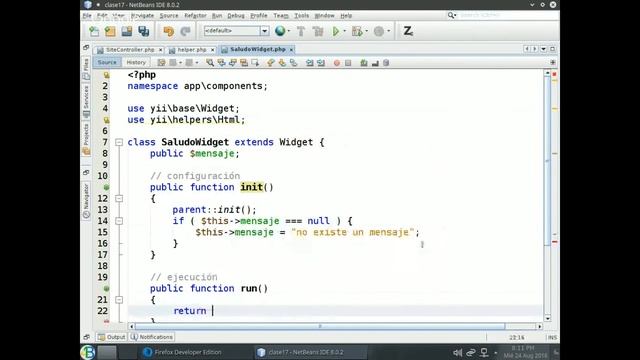The height and width of the screenshot is (360, 640).
Task: Open the Window menu
Action: 324,16
